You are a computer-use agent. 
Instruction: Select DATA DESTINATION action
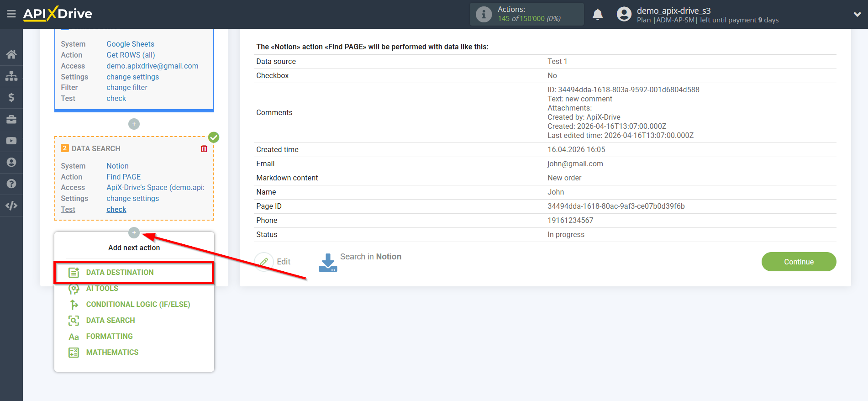pos(134,273)
